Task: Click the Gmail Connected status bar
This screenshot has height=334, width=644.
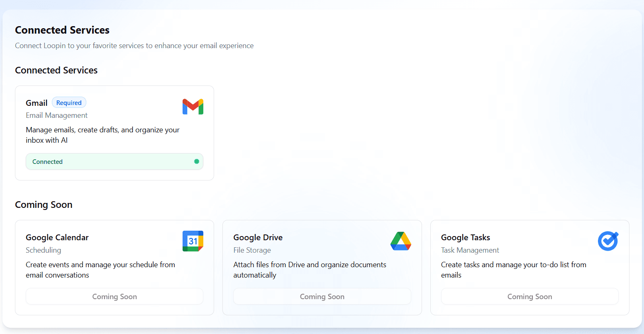Action: (115, 161)
